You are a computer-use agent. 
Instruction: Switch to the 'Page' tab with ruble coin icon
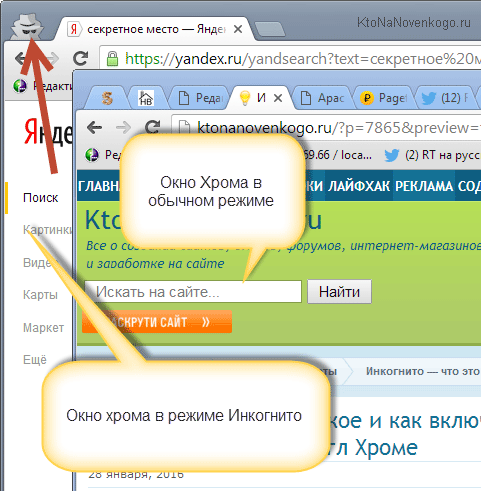click(383, 98)
